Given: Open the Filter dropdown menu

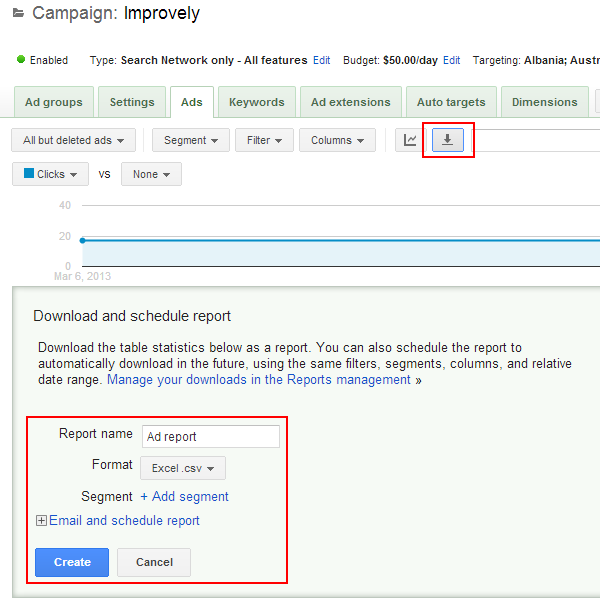Looking at the screenshot, I should (x=264, y=140).
